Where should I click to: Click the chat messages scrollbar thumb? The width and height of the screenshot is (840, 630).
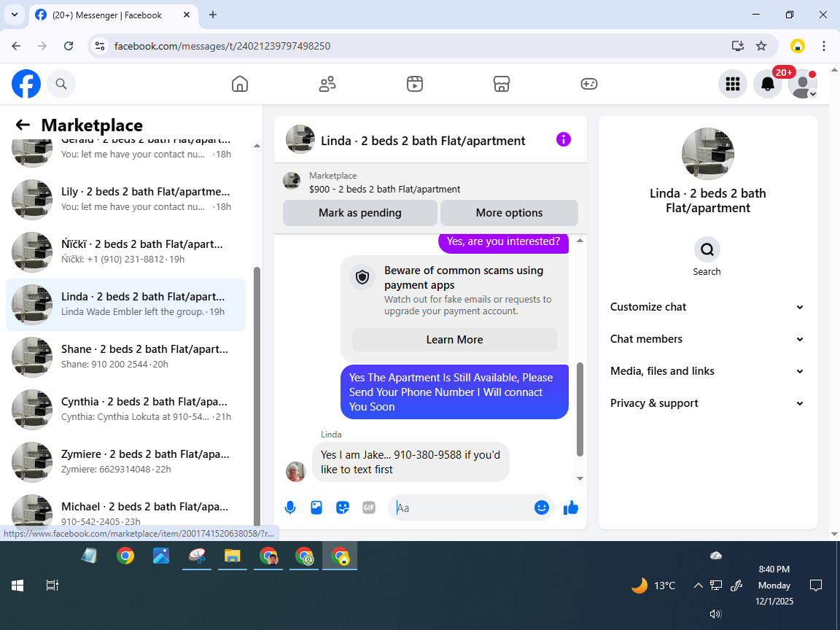point(580,409)
